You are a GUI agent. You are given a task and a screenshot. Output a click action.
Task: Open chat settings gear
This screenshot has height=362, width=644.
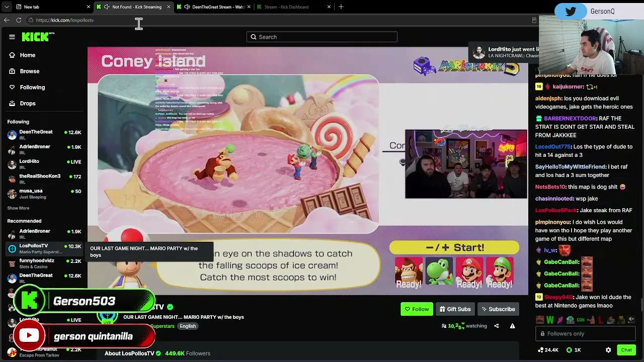(608, 350)
